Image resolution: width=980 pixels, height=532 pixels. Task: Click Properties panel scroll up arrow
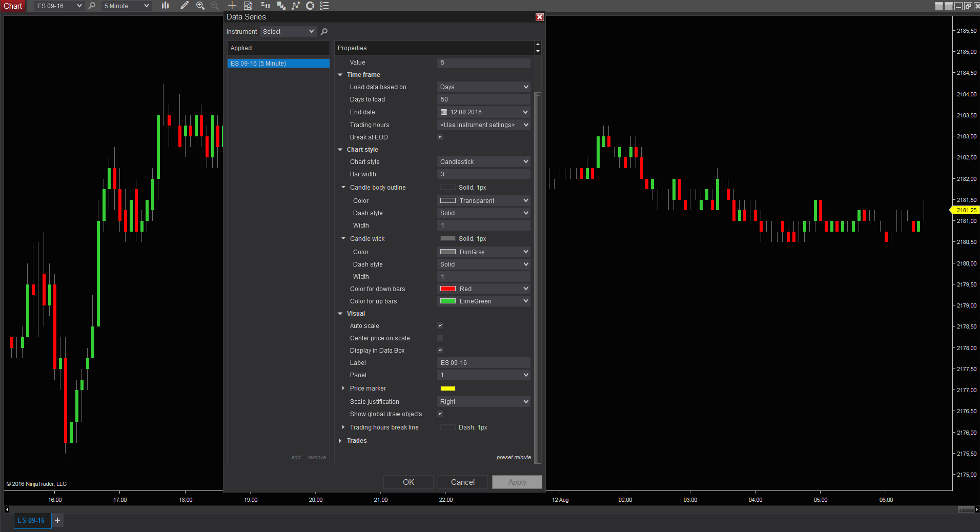click(x=538, y=45)
